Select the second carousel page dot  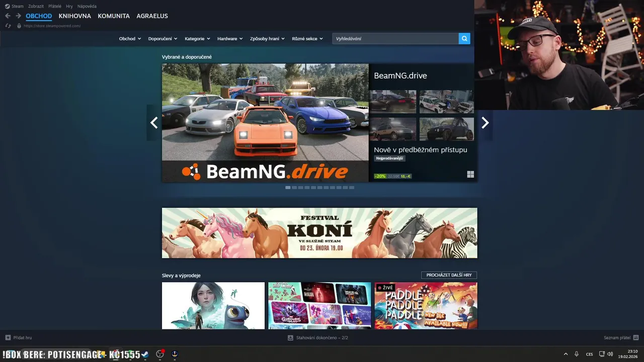[x=294, y=188]
